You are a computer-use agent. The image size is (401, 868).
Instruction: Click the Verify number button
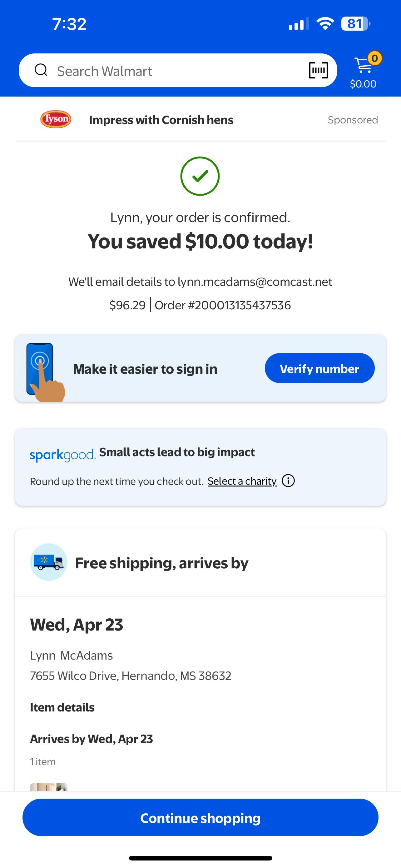319,368
